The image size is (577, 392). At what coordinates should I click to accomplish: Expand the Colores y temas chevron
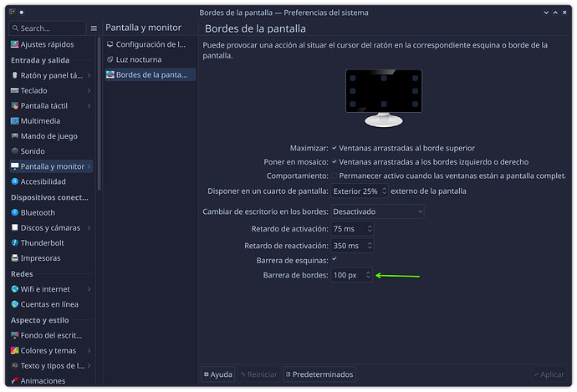tap(89, 351)
